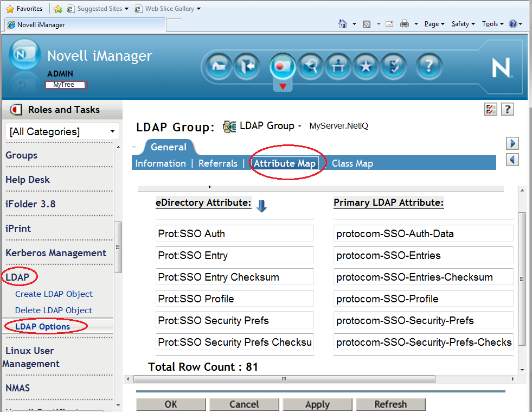Image resolution: width=532 pixels, height=412 pixels.
Task: Open the Preferences checklist icon in header
Action: point(394,66)
